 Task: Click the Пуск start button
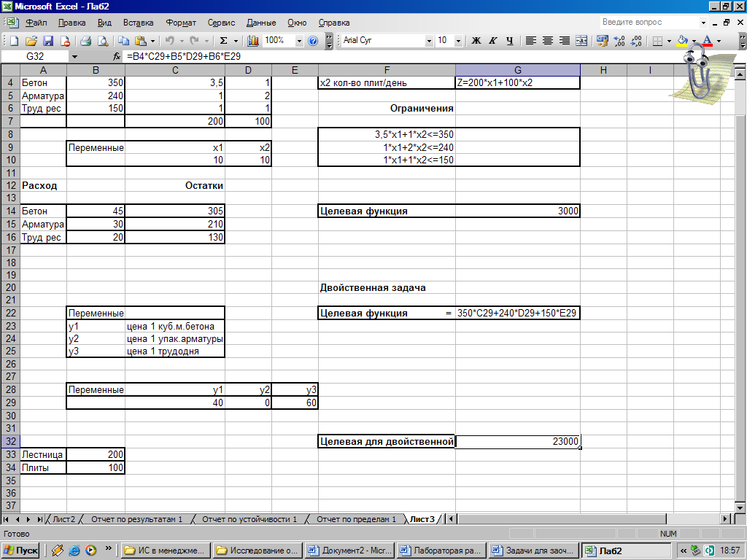click(21, 550)
